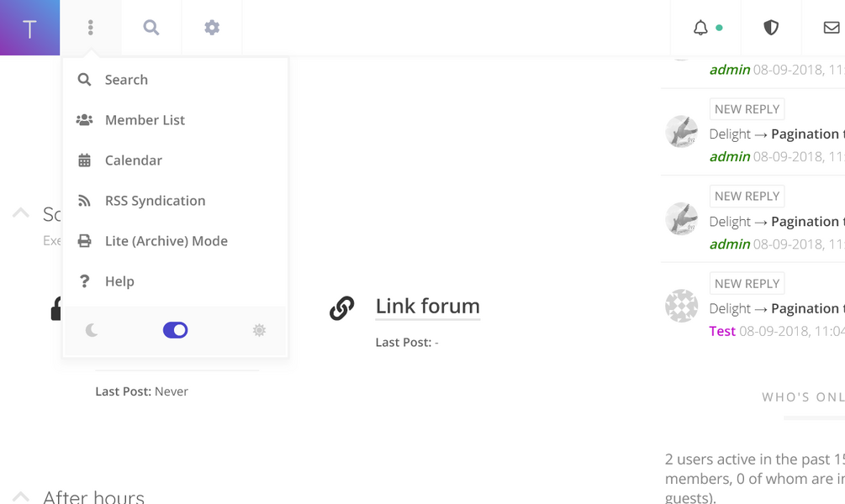Collapse the category above Link forum

pos(21,213)
